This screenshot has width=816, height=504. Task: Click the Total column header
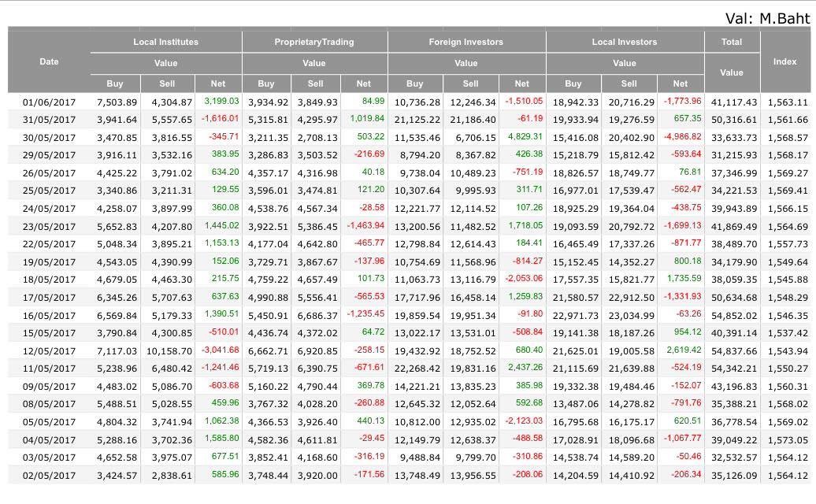point(732,42)
